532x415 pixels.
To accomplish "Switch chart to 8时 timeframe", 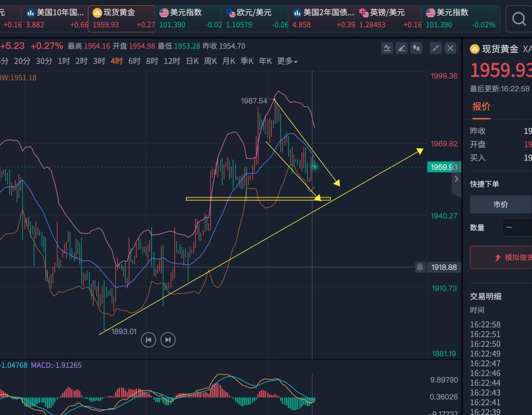I will point(152,61).
